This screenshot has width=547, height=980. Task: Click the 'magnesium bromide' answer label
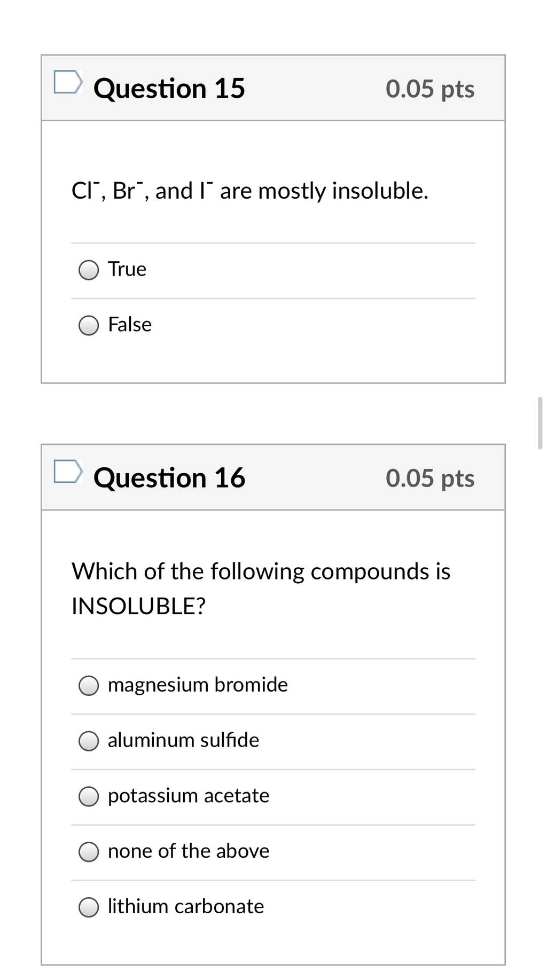[198, 684]
